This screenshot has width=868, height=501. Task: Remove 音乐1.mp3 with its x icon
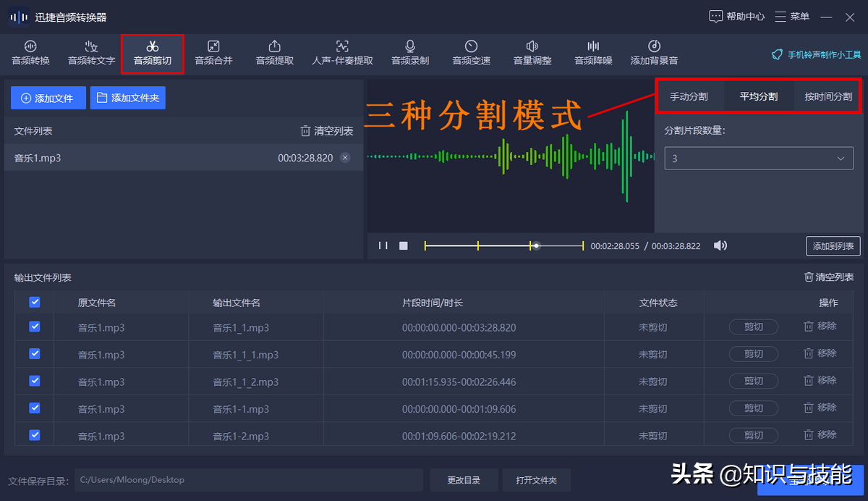(345, 158)
